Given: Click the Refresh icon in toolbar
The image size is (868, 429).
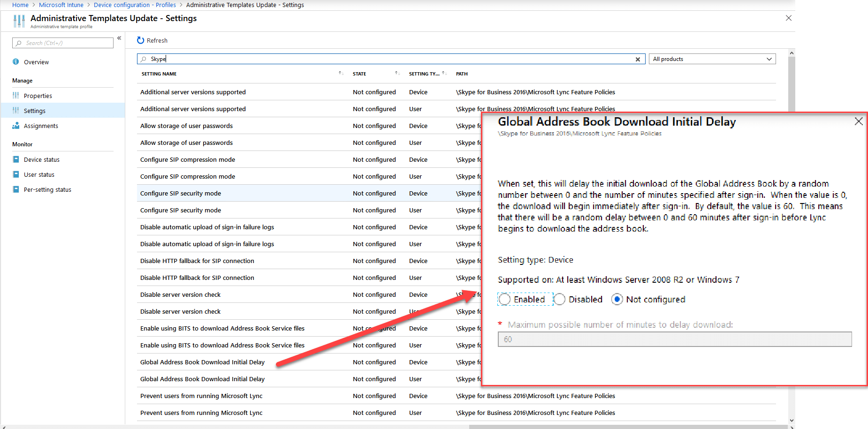Looking at the screenshot, I should [140, 40].
